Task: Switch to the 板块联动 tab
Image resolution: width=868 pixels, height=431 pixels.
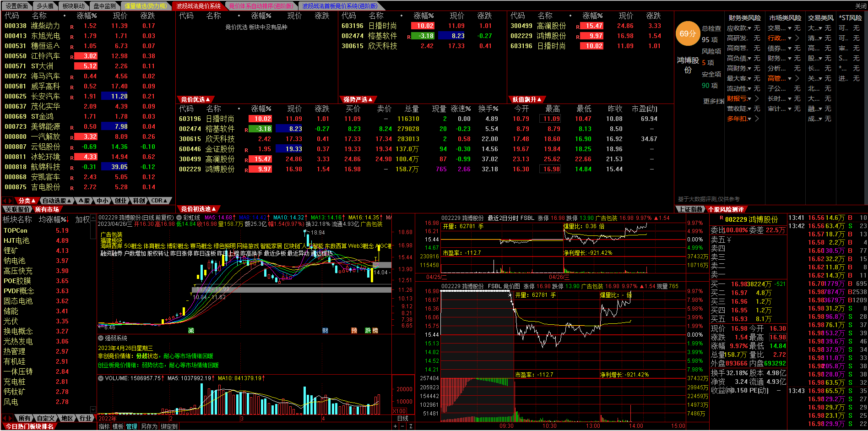Action: pos(73,6)
